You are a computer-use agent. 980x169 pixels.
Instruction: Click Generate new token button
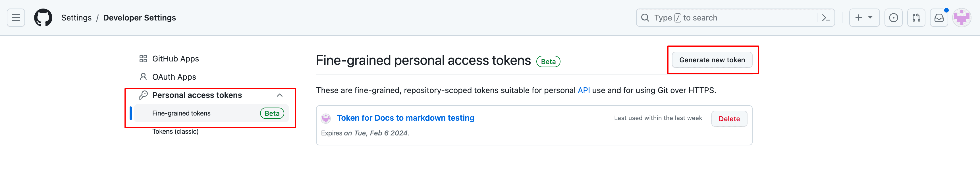(712, 60)
